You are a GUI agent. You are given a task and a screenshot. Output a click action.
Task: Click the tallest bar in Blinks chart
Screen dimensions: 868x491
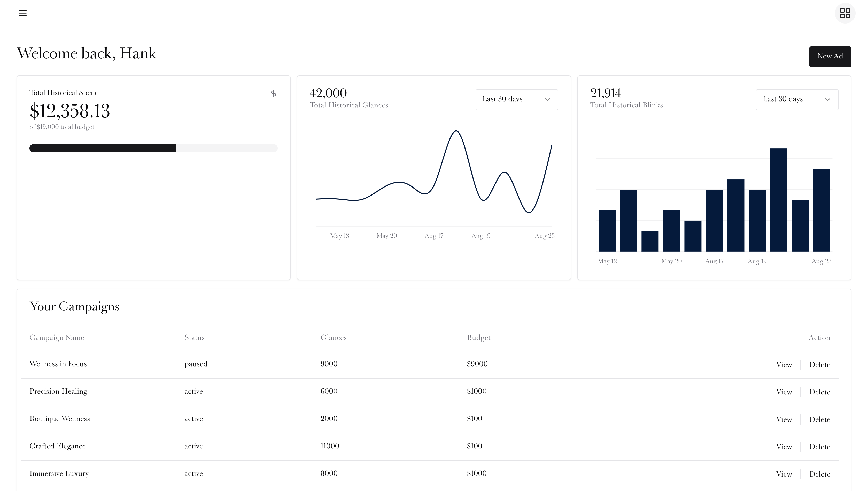(778, 200)
